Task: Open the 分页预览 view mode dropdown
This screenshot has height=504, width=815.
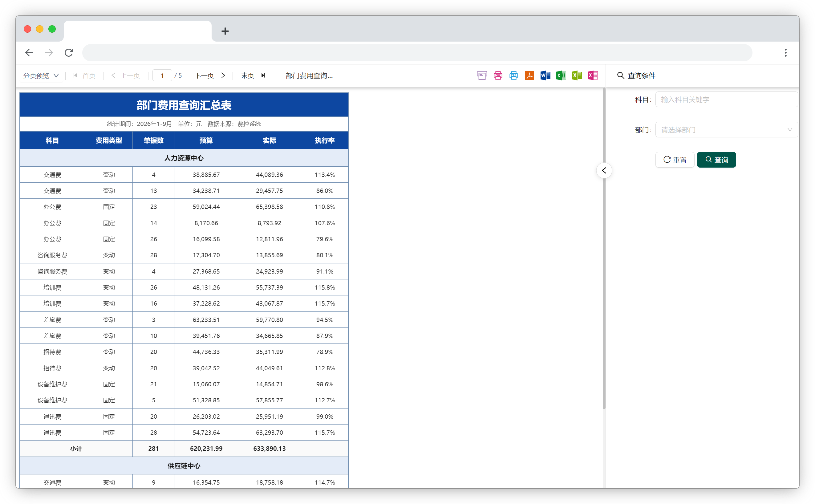Action: (x=41, y=76)
